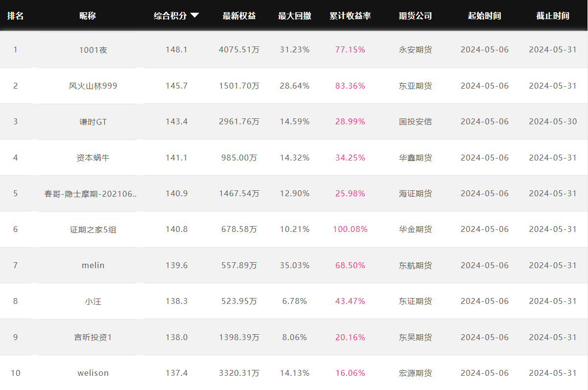
Task: Click futures company 东证期货
Action: coord(415,301)
